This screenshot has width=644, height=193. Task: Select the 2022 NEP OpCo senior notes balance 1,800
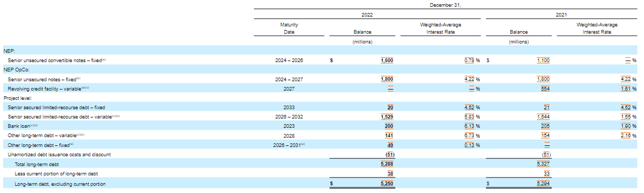[387, 79]
